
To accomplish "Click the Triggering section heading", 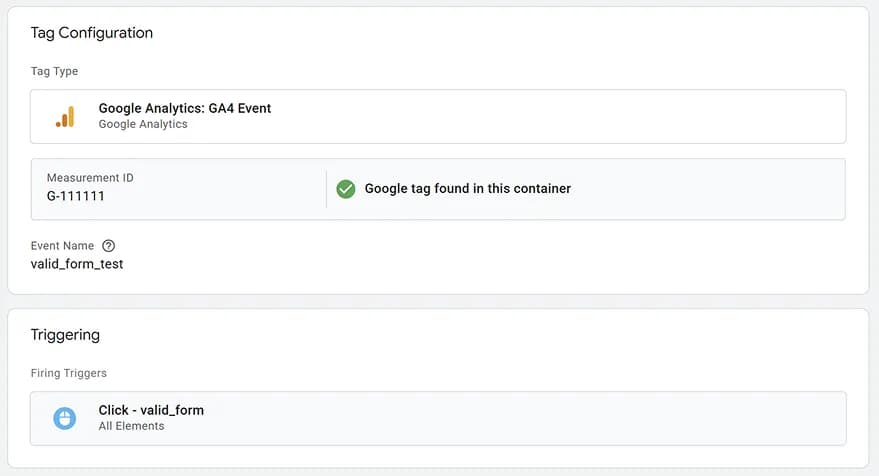I will [65, 335].
